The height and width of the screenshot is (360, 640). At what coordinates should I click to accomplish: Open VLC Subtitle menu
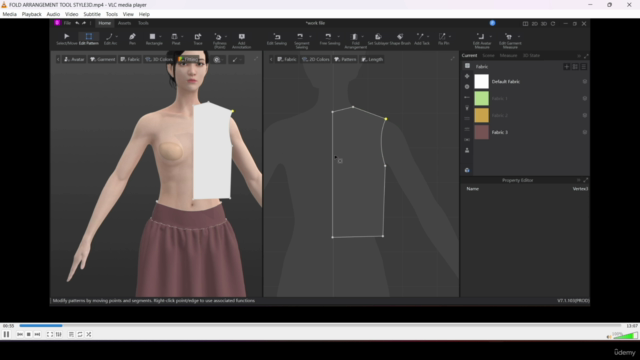[x=92, y=14]
